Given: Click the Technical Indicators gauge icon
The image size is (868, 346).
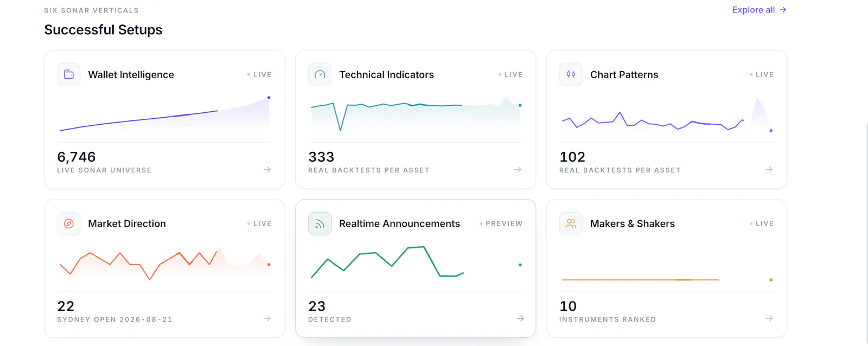Looking at the screenshot, I should pos(320,74).
